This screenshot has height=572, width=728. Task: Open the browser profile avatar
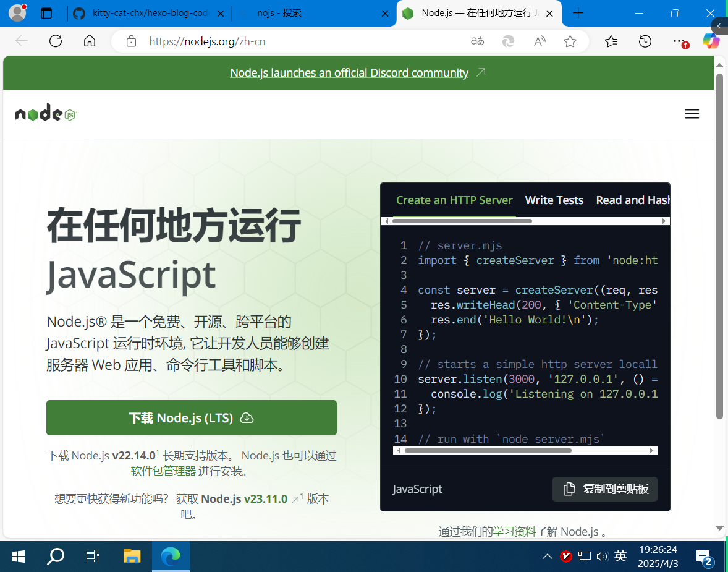tap(18, 12)
